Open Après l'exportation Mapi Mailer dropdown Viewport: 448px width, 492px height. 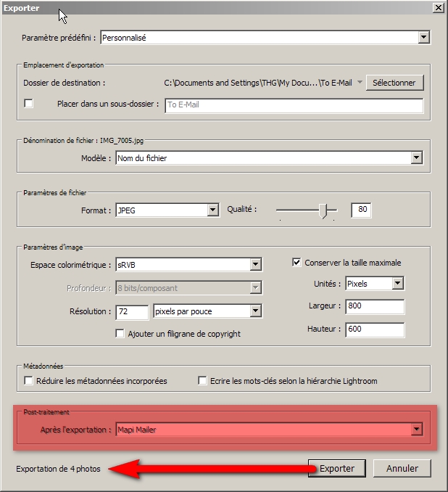(269, 430)
